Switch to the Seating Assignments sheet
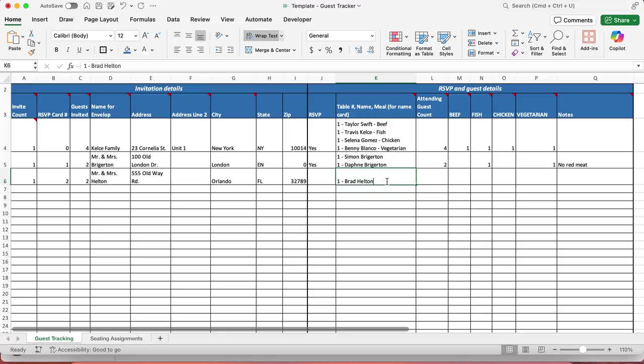 116,338
